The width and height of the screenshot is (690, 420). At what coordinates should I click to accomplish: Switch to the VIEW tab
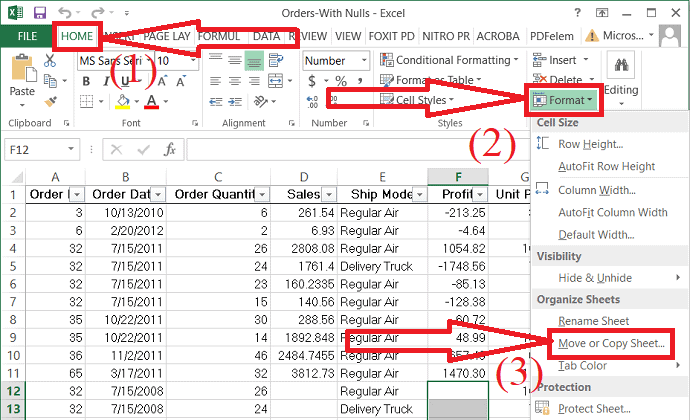tap(348, 37)
